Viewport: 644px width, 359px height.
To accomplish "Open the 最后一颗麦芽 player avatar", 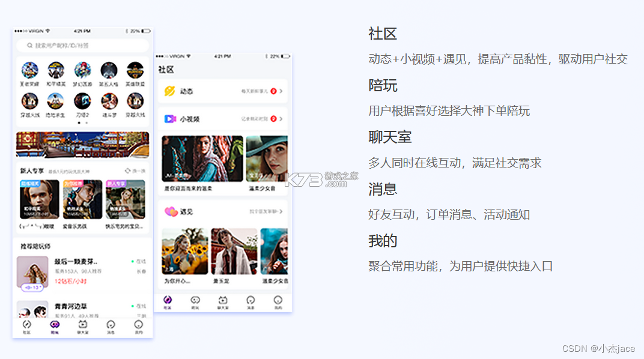I will pos(32,272).
